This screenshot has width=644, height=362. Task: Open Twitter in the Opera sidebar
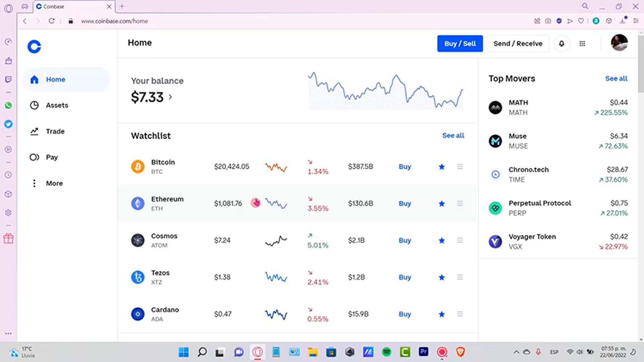click(x=8, y=124)
